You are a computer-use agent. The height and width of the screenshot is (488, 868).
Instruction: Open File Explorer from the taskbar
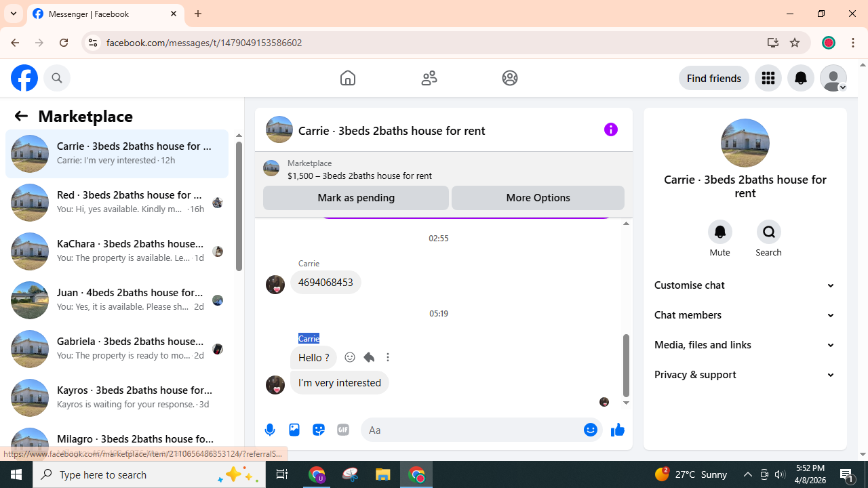(x=383, y=474)
